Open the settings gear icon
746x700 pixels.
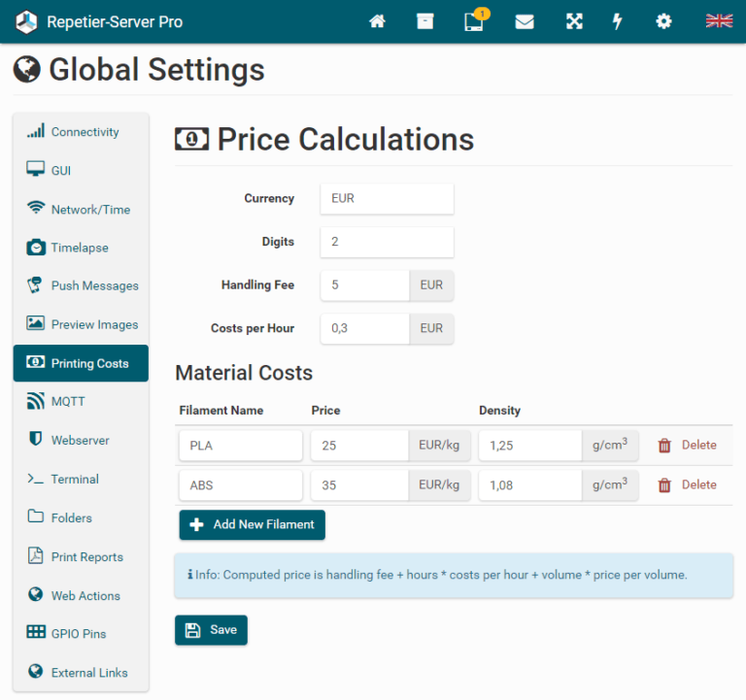663,21
